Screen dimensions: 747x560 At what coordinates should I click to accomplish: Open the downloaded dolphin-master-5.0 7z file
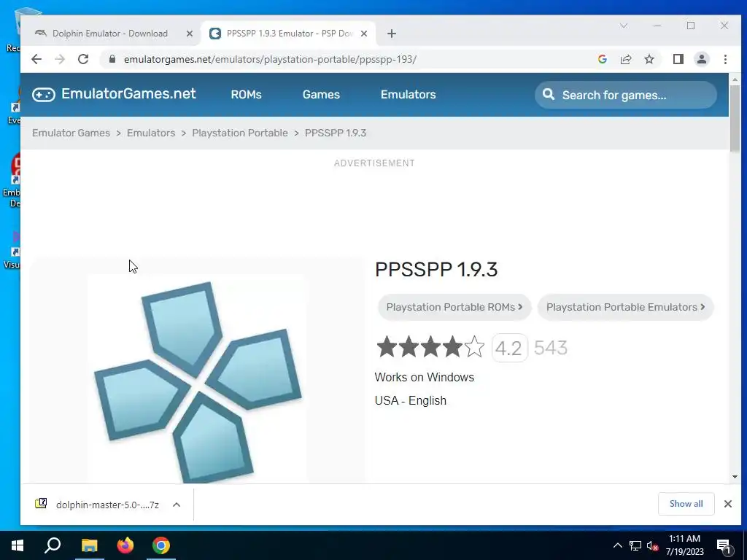(x=97, y=505)
